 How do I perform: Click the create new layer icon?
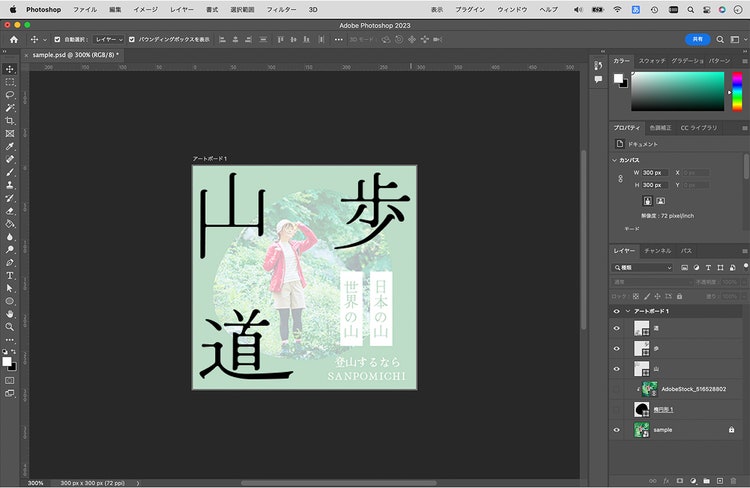click(x=720, y=481)
